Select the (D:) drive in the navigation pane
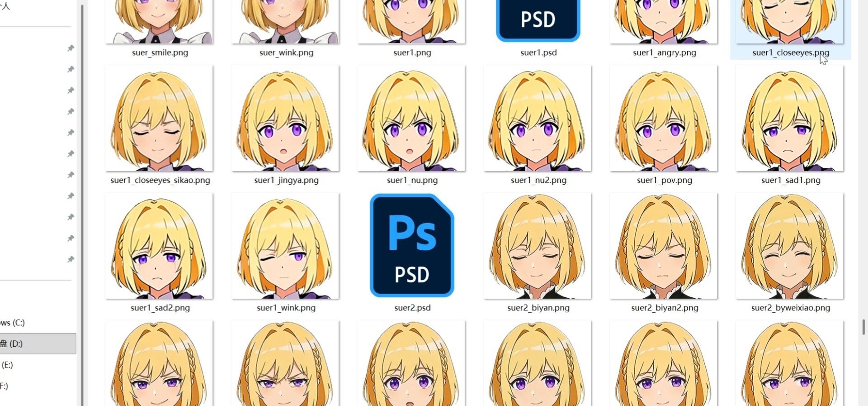This screenshot has height=406, width=868. pyautogui.click(x=38, y=344)
